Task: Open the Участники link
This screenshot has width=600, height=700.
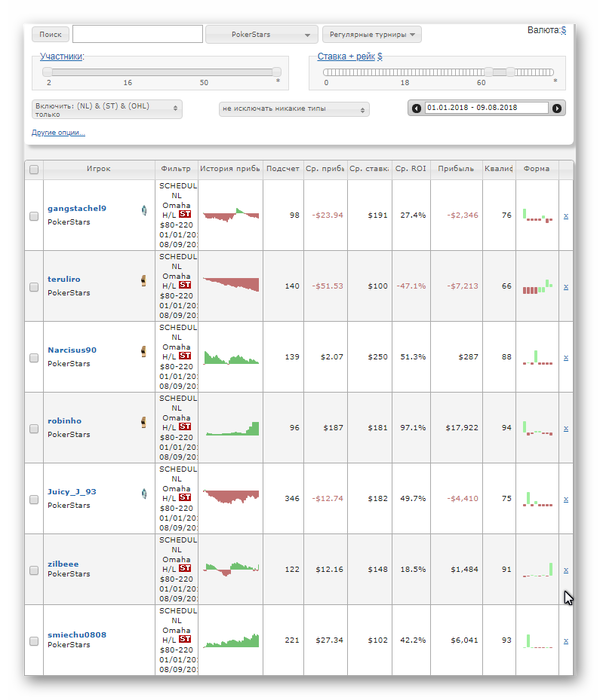Action: pos(61,56)
